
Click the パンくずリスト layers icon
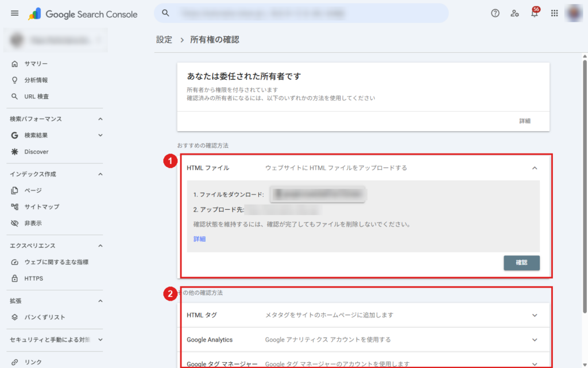pos(14,317)
